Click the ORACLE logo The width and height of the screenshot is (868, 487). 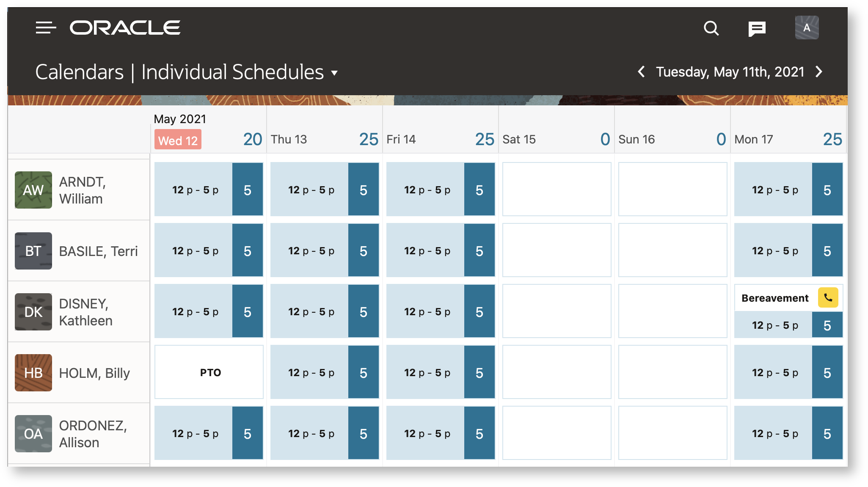(x=125, y=28)
